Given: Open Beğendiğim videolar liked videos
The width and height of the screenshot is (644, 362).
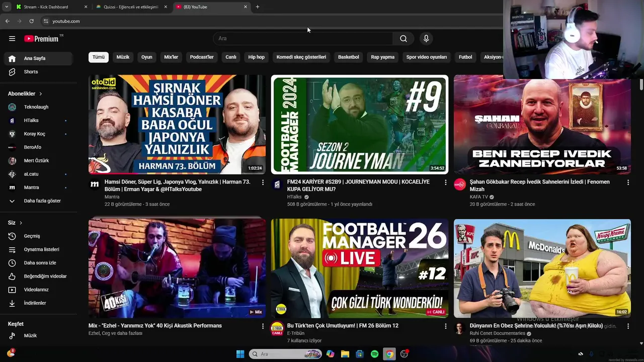Looking at the screenshot, I should tap(38, 276).
